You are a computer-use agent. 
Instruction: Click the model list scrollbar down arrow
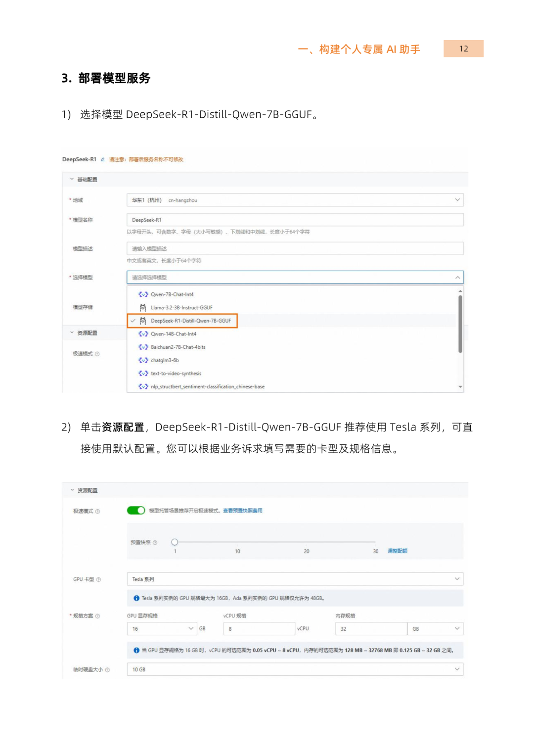(460, 387)
